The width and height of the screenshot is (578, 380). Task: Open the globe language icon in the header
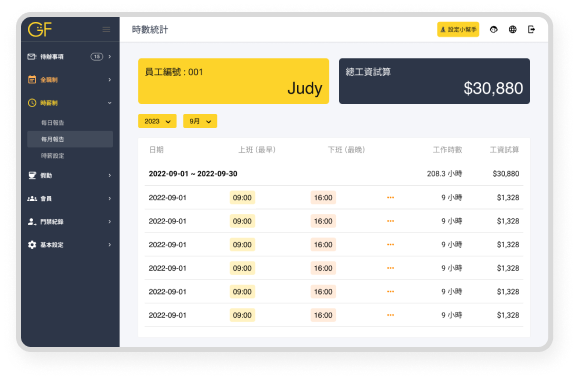(512, 29)
